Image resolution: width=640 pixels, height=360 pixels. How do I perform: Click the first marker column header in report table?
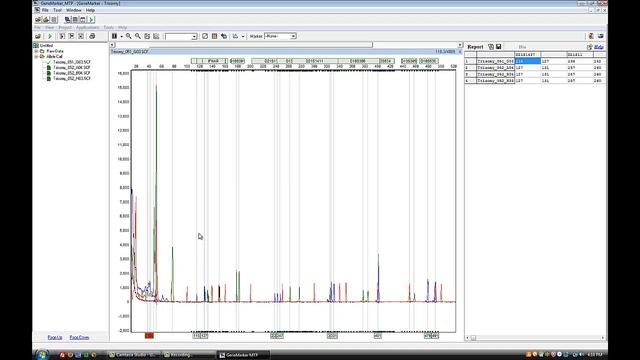point(528,55)
